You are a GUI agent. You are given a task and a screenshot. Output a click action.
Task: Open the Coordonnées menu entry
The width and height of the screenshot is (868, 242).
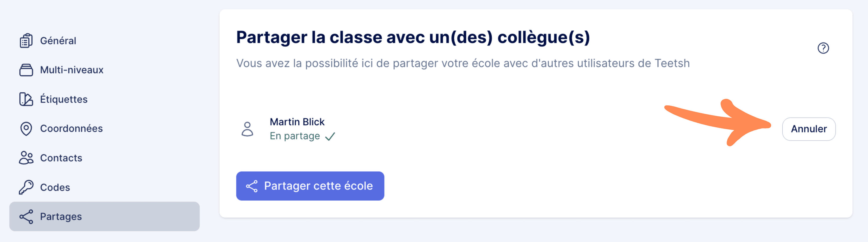pos(71,129)
